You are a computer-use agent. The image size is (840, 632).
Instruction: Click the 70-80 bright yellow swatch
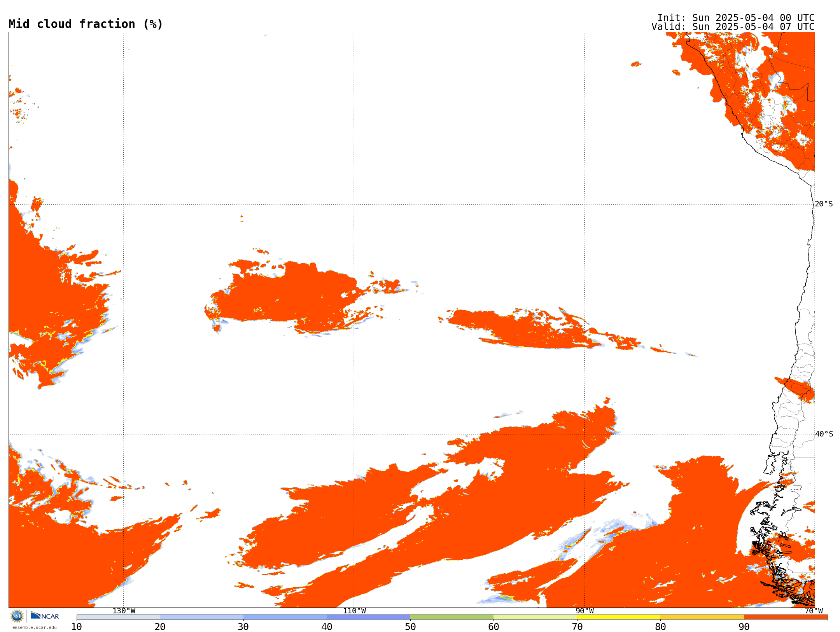(x=619, y=617)
